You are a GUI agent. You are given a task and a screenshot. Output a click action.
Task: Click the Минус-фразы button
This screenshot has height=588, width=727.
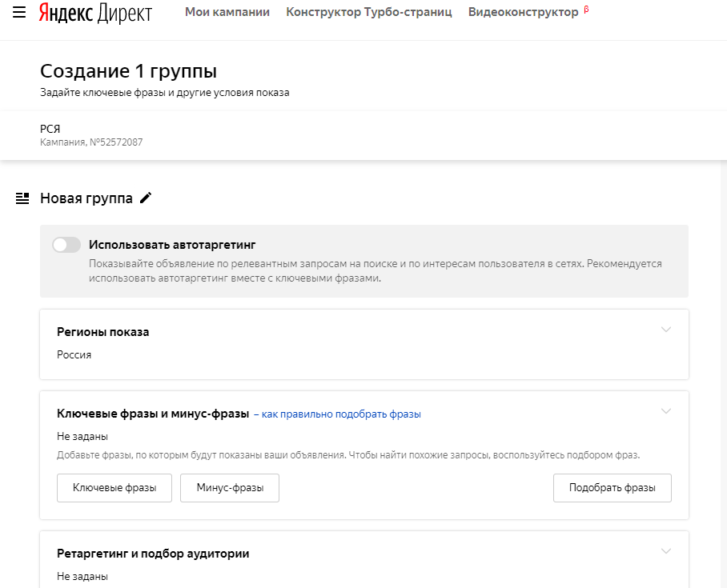[230, 487]
